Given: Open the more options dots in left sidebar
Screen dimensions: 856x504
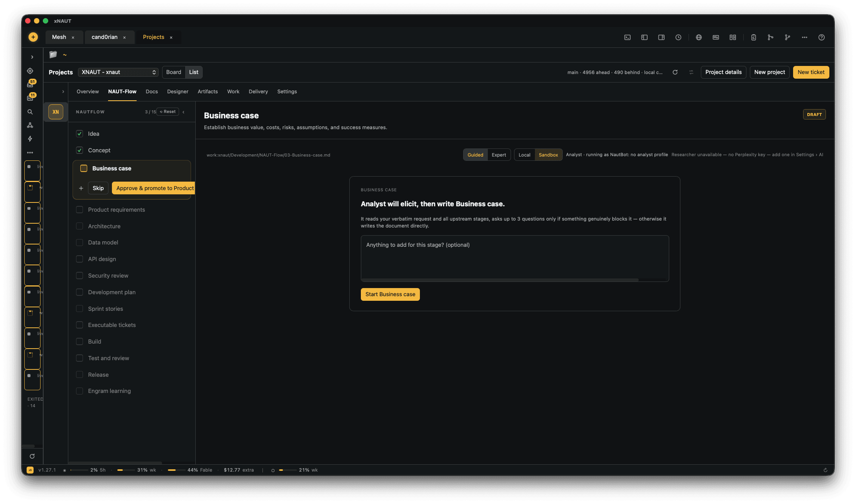Looking at the screenshot, I should [x=30, y=153].
